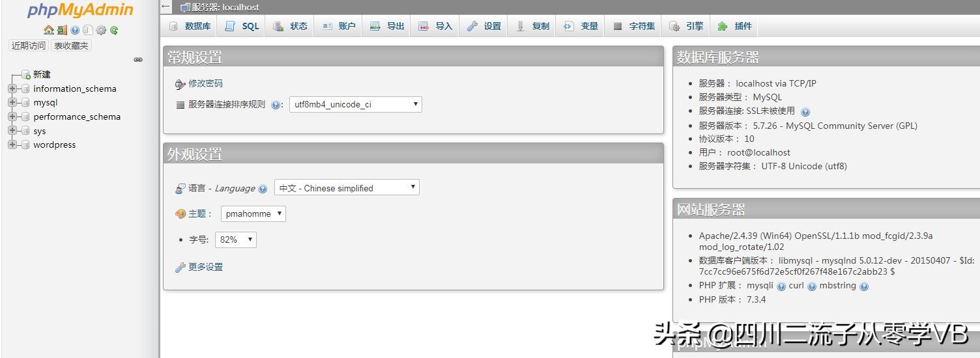The image size is (980, 358).
Task: Click the sys database cylinder icon
Action: (x=26, y=131)
